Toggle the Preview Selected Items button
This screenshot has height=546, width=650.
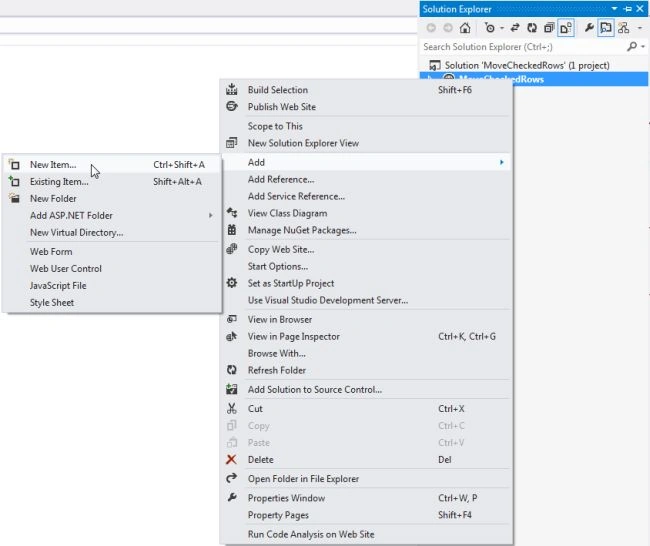[x=606, y=28]
